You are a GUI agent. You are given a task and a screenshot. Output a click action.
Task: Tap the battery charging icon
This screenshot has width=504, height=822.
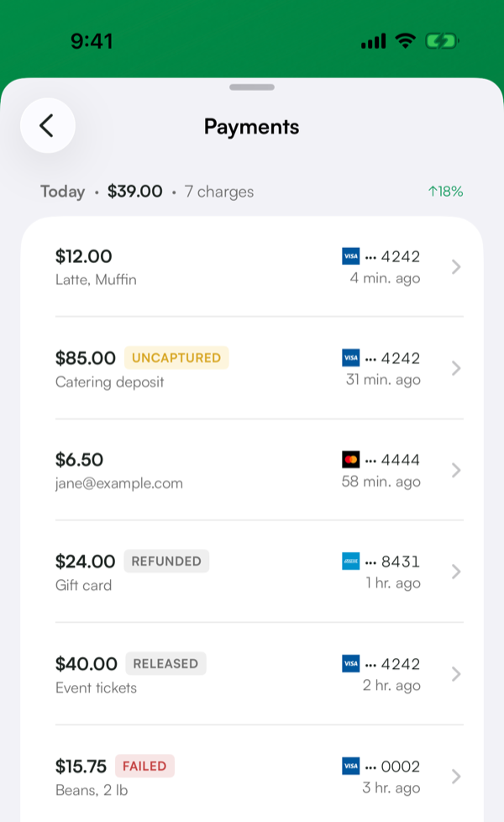(442, 40)
